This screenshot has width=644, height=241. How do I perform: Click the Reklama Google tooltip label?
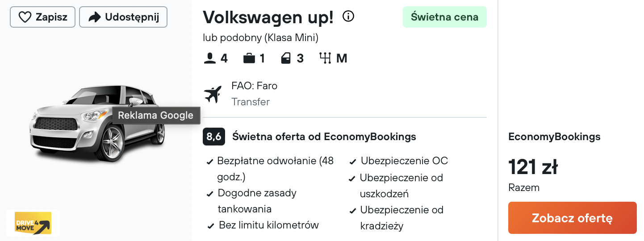pos(156,116)
